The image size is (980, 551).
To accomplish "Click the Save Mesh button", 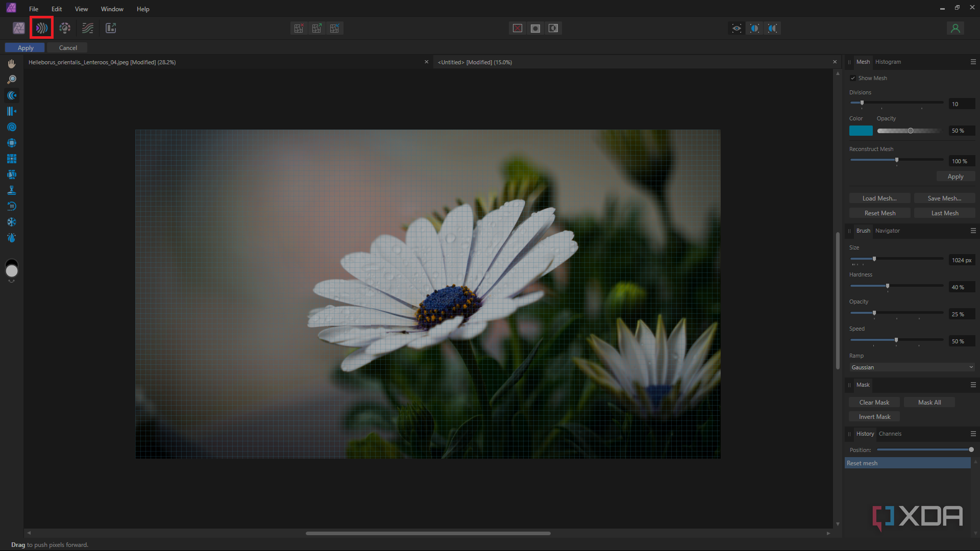I will (x=944, y=198).
